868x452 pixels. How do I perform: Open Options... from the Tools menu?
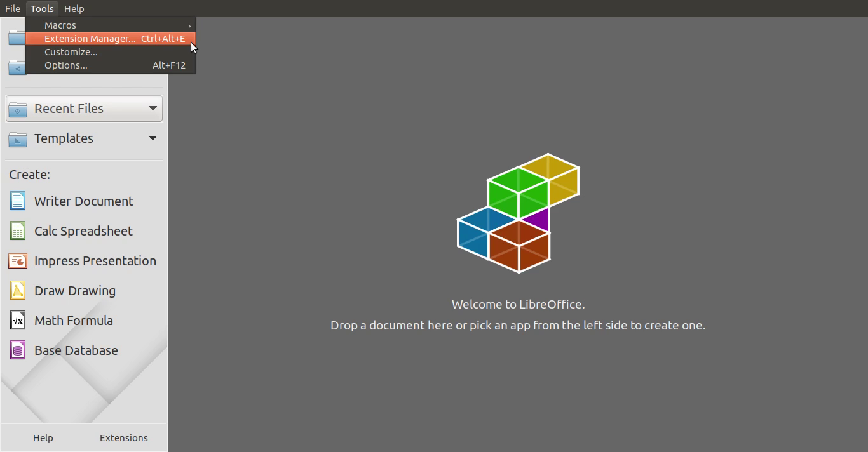tap(111, 65)
